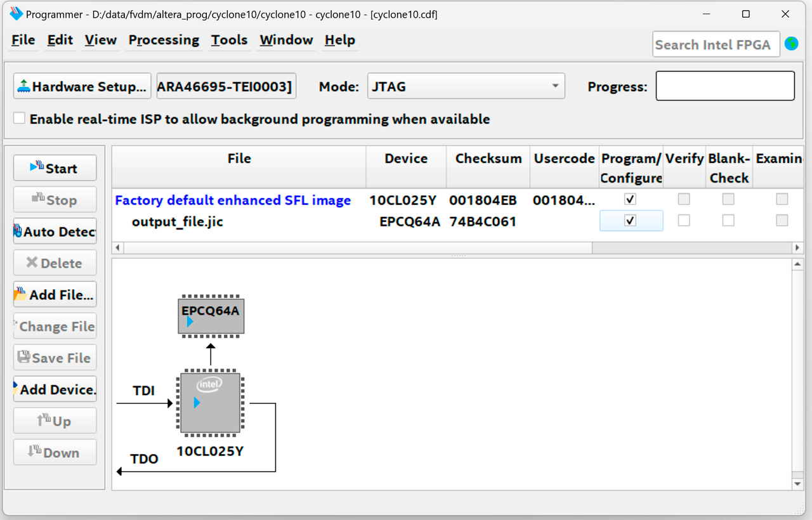Viewport: 812px width, 520px height.
Task: Toggle Examine checkbox for Factory default SFL image
Action: coord(782,200)
